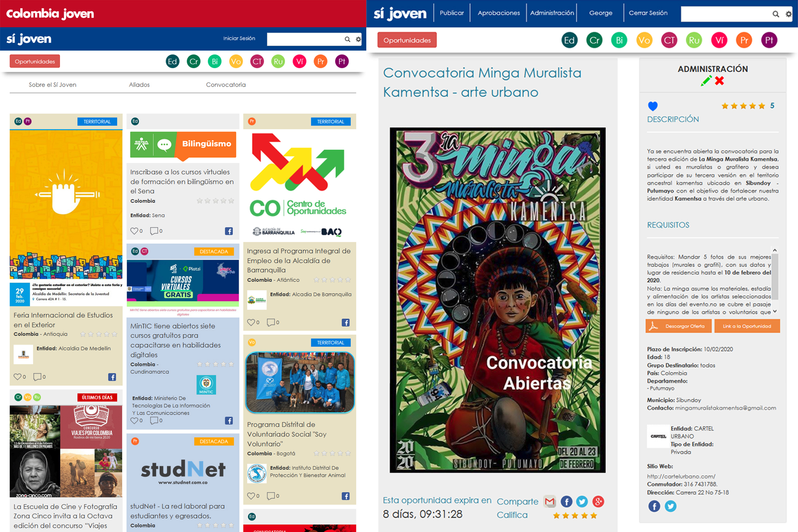Click the Vo category circle in left header
The image size is (798, 532).
tap(236, 62)
